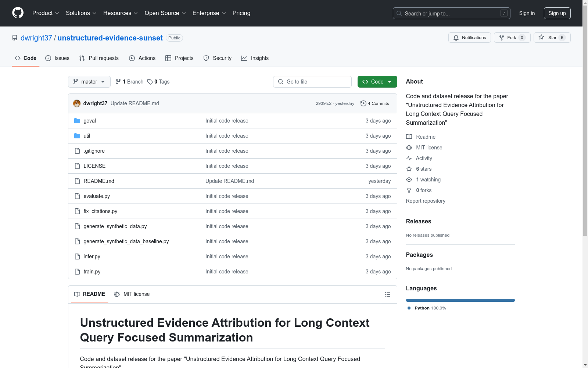Focus the Search or jump to field
This screenshot has width=588, height=368.
click(452, 13)
